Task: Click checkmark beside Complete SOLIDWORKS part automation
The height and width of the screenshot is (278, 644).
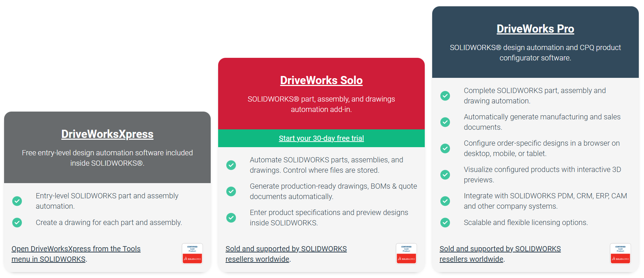Action: [x=445, y=96]
